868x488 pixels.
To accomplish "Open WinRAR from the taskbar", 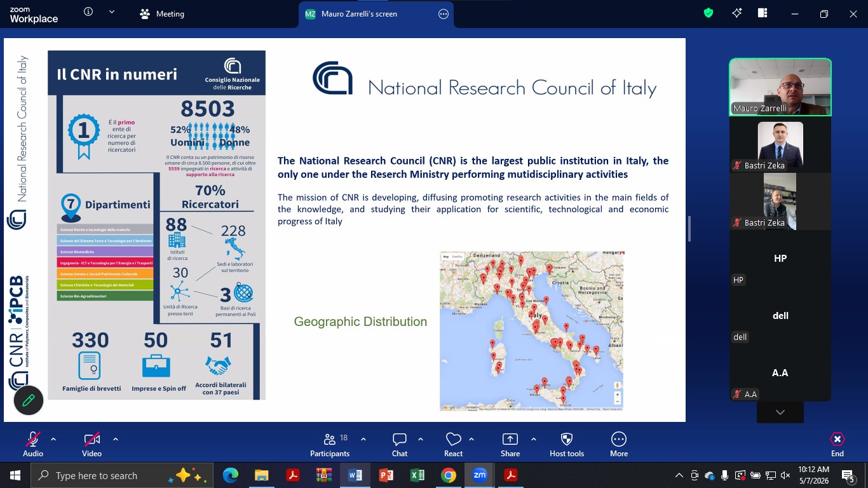I will (324, 475).
